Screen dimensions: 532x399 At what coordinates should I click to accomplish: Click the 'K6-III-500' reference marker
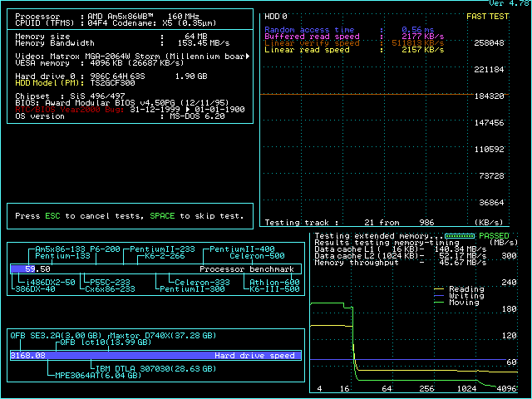point(274,289)
